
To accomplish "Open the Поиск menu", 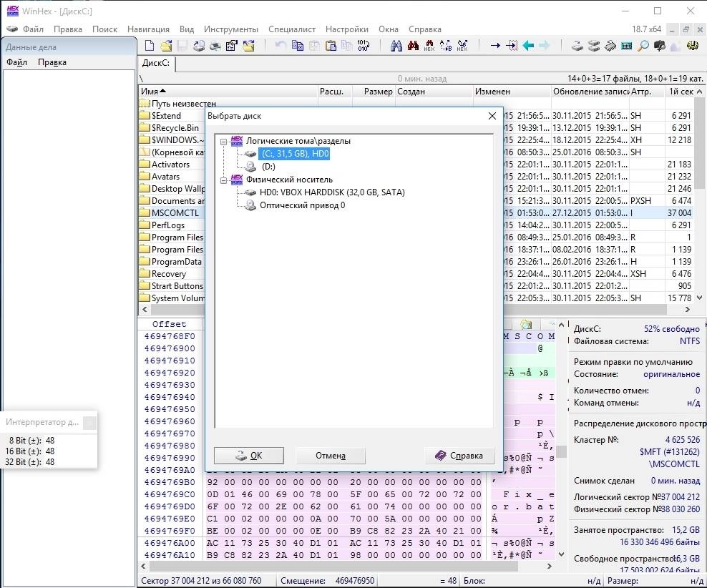I will [x=104, y=29].
